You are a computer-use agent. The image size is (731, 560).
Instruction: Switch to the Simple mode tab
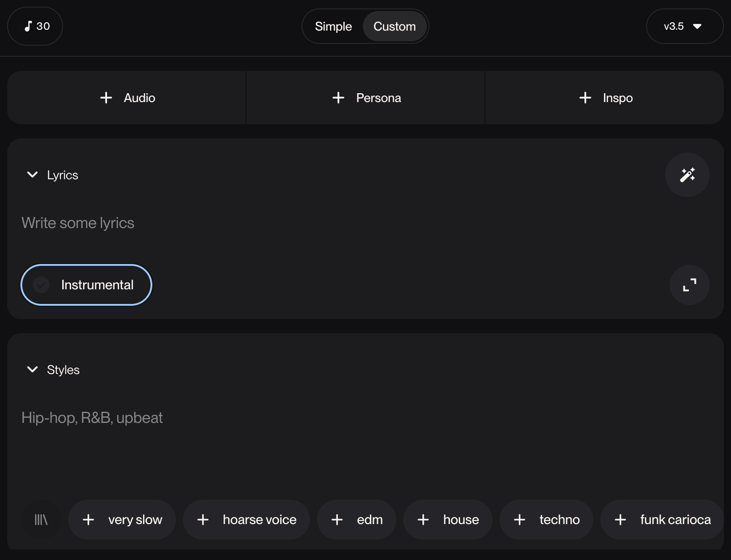(x=333, y=26)
